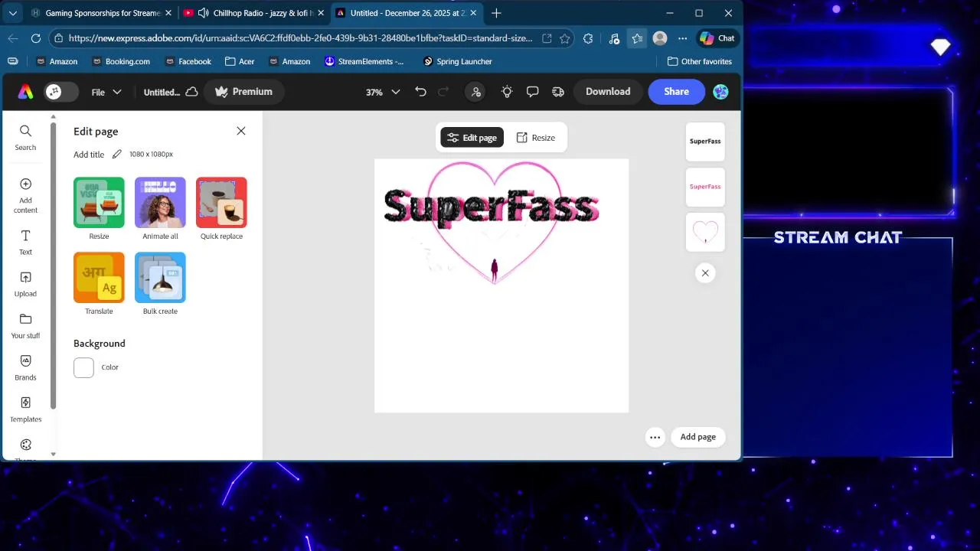Open a new browser tab
This screenshot has width=980, height=551.
tap(496, 13)
